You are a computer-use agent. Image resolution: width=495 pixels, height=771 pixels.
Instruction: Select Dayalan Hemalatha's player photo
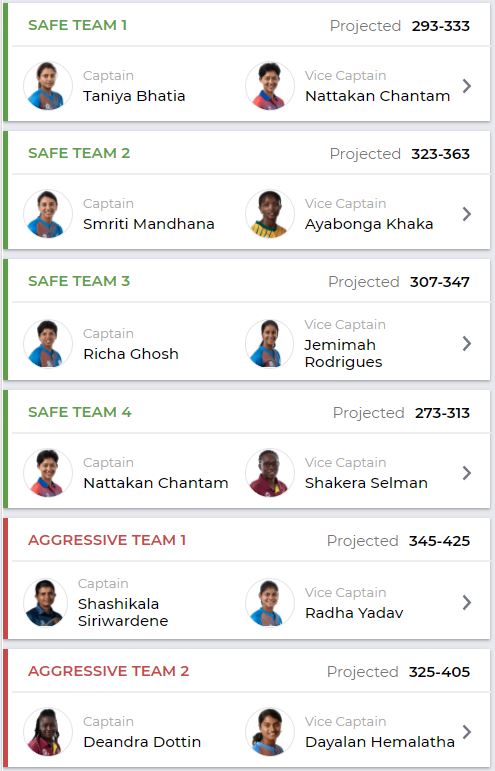[270, 732]
